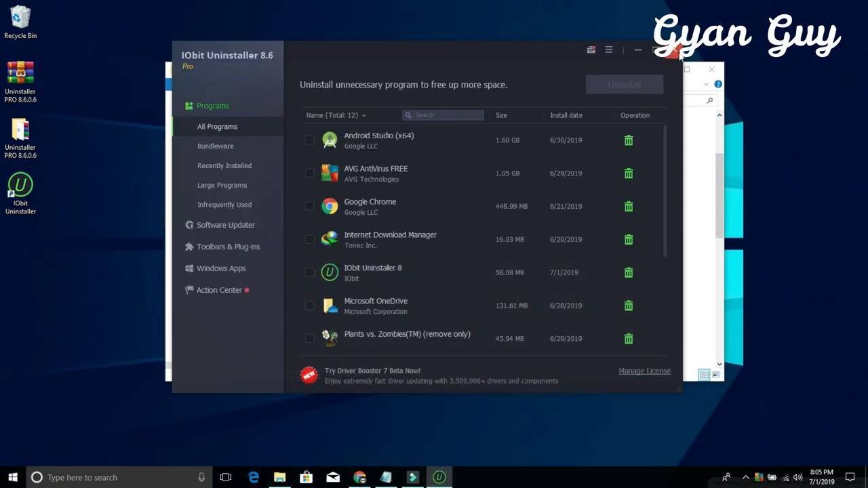Expand the Explorer ribbon chevron beside help
Viewport: 868px width, 488px height.
[706, 84]
